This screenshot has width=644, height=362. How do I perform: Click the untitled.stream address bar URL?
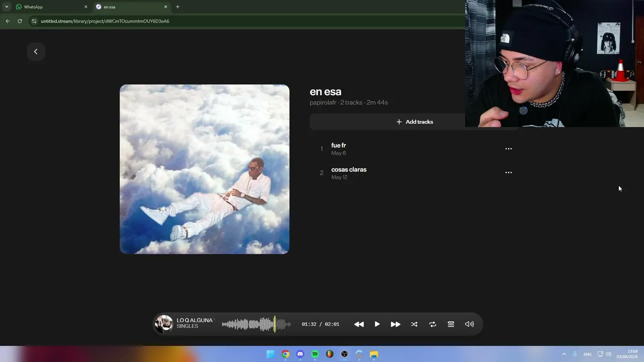click(105, 21)
